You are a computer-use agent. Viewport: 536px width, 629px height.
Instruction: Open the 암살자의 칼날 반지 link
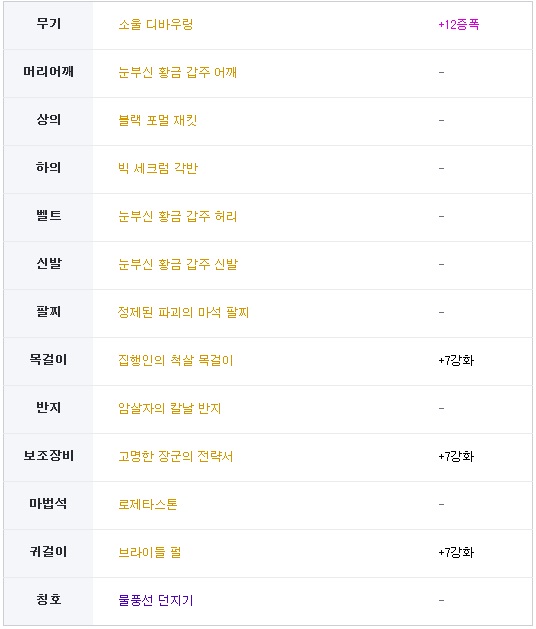[x=170, y=408]
